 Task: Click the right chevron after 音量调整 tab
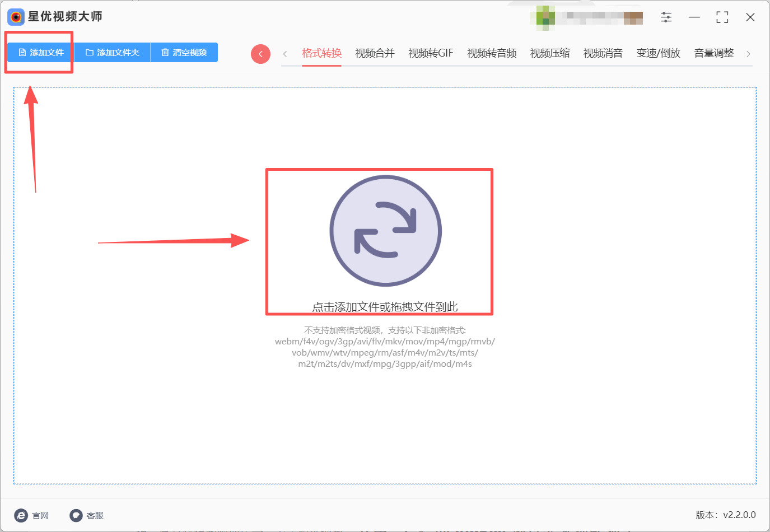coord(748,54)
